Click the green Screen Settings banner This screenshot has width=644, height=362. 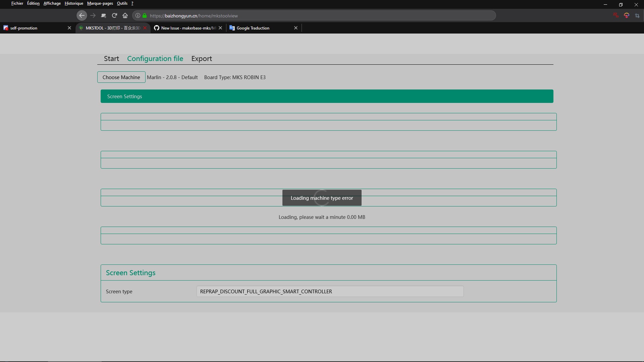[327, 96]
